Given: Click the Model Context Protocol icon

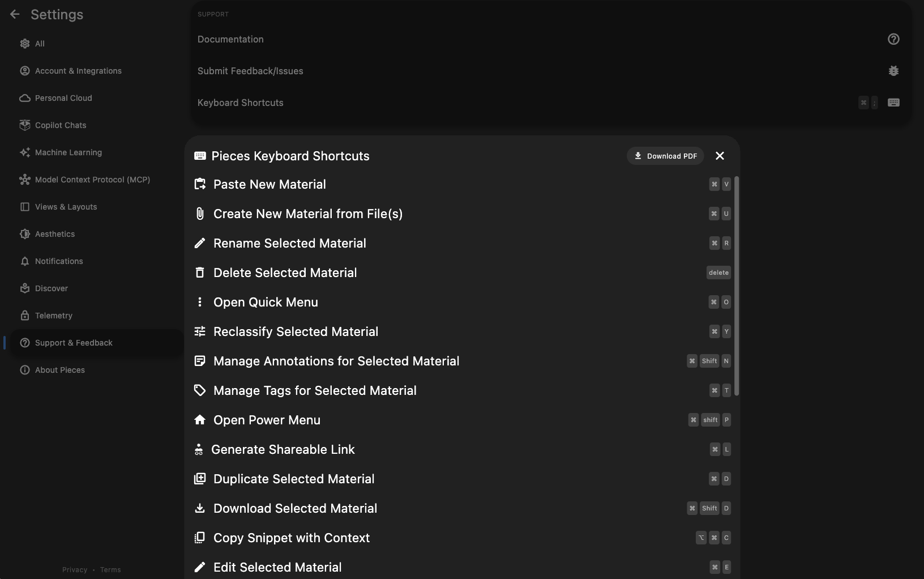Looking at the screenshot, I should tap(25, 180).
